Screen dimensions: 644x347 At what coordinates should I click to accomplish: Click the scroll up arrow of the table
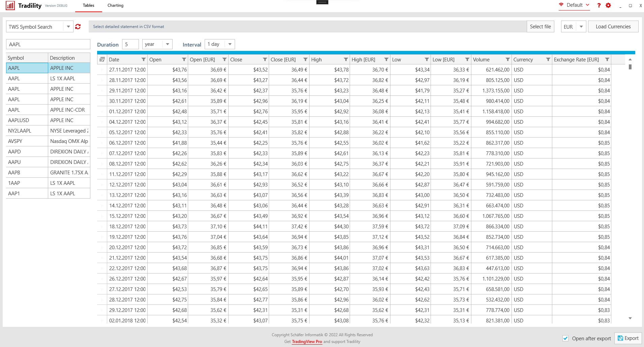pos(630,59)
